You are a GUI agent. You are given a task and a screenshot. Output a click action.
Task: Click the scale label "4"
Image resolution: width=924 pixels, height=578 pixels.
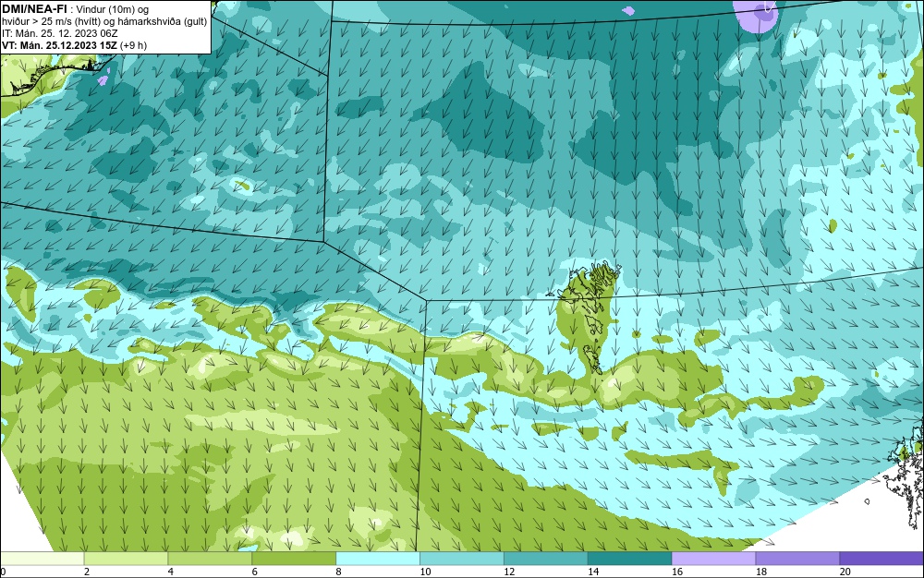pos(170,572)
